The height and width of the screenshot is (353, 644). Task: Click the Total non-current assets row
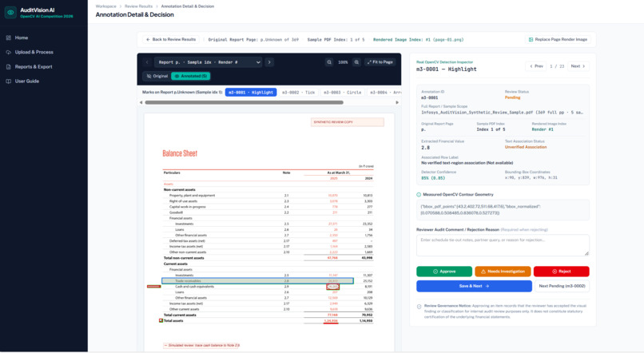pyautogui.click(x=268, y=258)
